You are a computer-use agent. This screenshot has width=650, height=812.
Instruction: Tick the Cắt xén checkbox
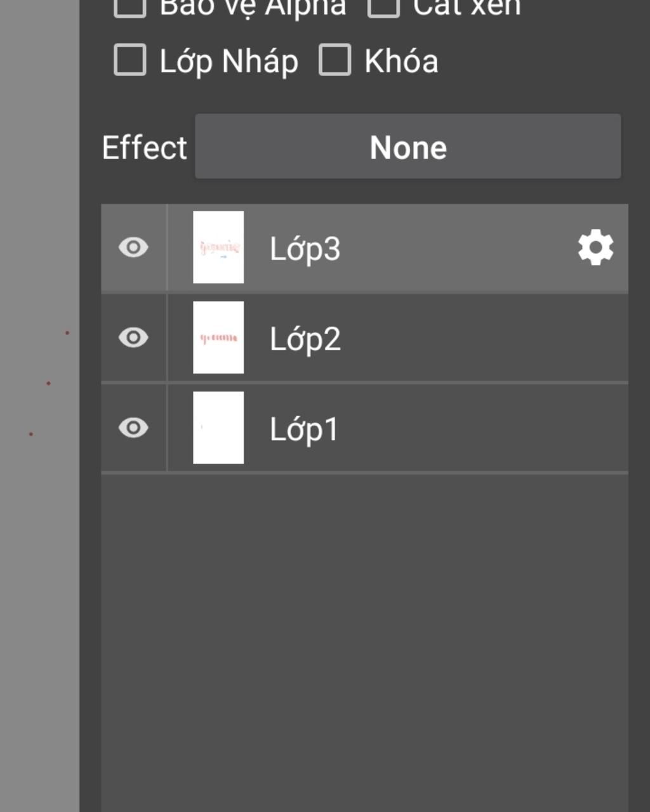click(x=383, y=8)
